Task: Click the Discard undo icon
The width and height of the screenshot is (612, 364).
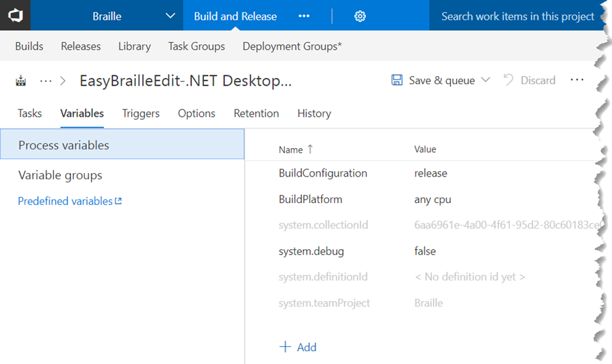Action: (x=509, y=80)
